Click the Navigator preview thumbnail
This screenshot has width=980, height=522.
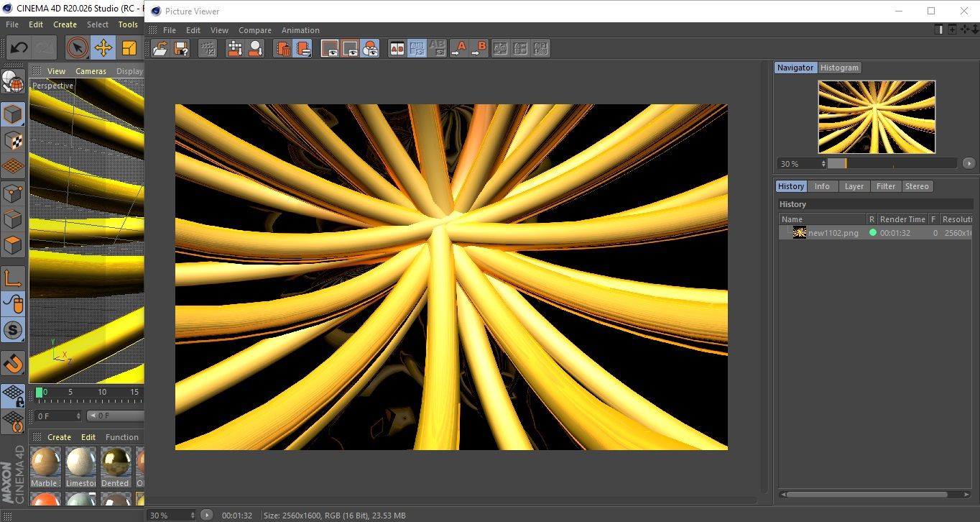(x=877, y=117)
